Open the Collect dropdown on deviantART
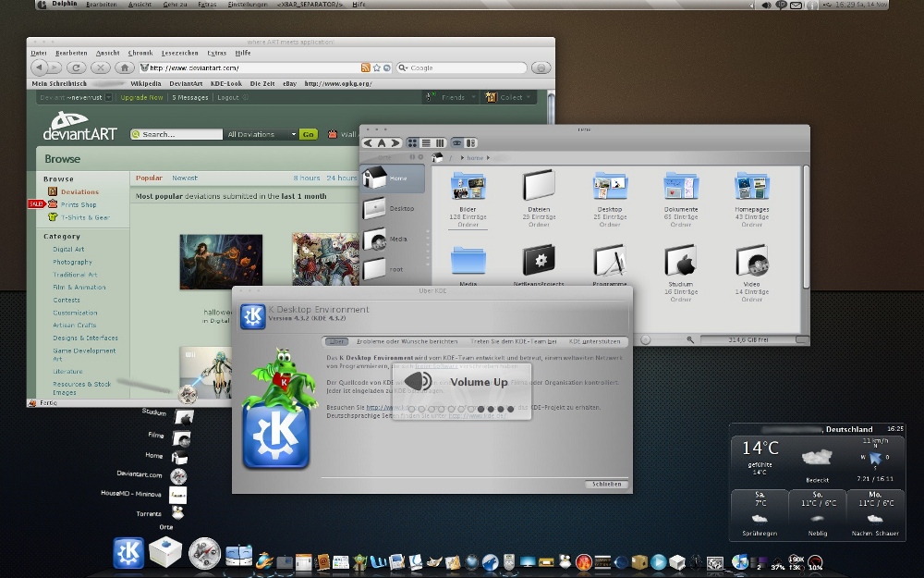The image size is (924, 578). click(x=508, y=97)
